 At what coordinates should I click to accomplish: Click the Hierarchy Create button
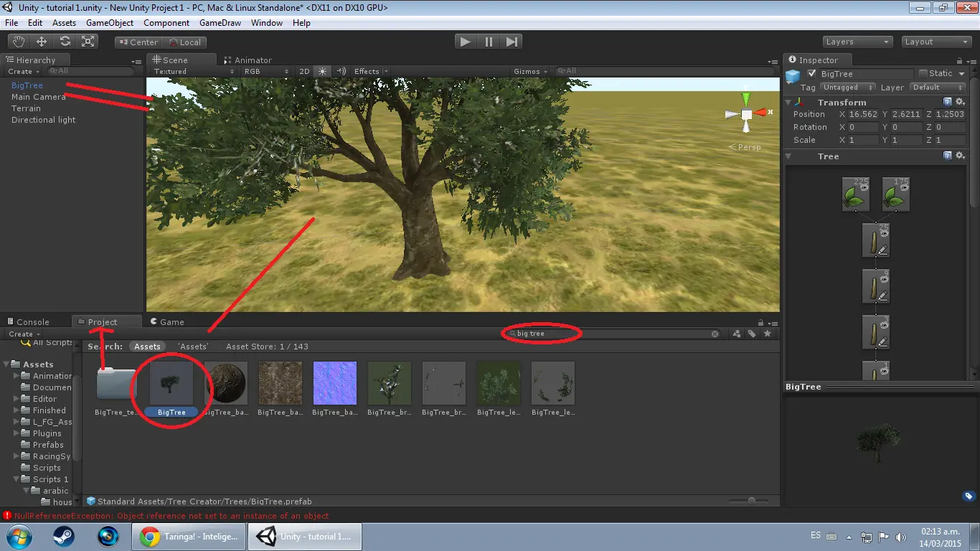point(24,71)
